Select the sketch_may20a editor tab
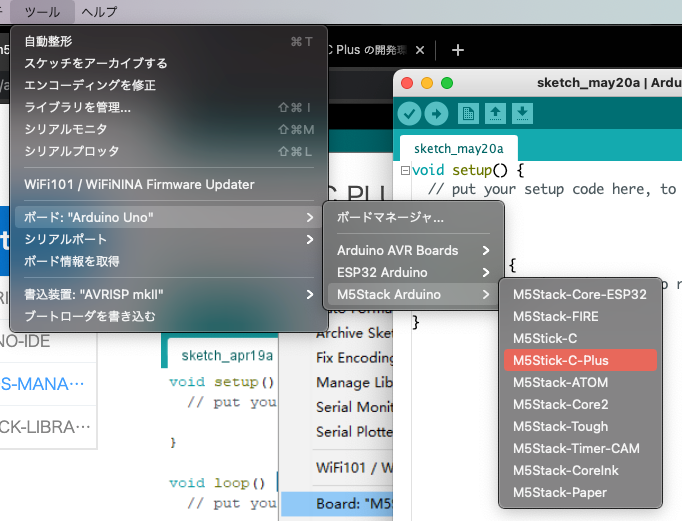The image size is (682, 521). click(x=458, y=148)
